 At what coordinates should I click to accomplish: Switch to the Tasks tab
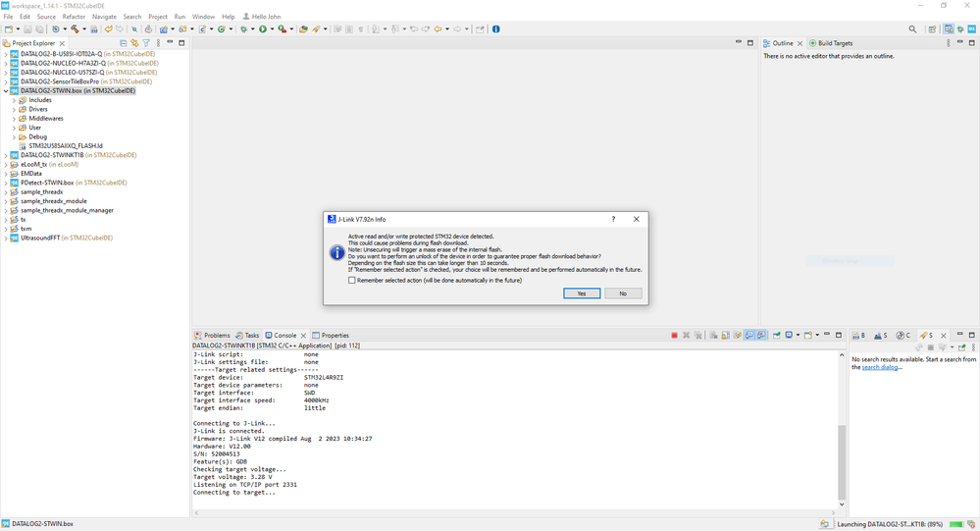(x=247, y=336)
